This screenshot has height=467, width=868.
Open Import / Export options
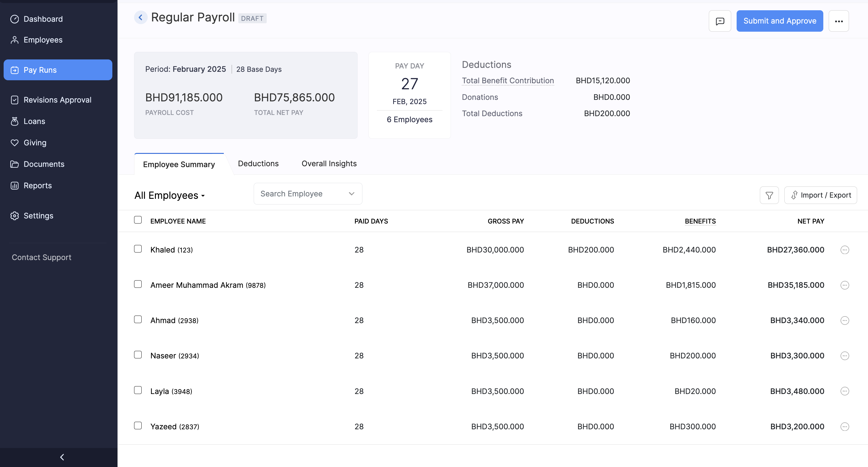[x=821, y=195]
